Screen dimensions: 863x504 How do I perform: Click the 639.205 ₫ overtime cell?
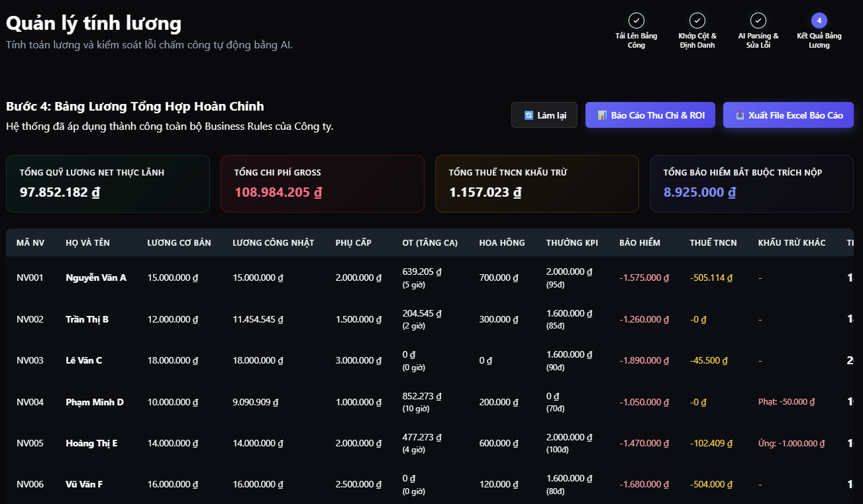pyautogui.click(x=422, y=272)
